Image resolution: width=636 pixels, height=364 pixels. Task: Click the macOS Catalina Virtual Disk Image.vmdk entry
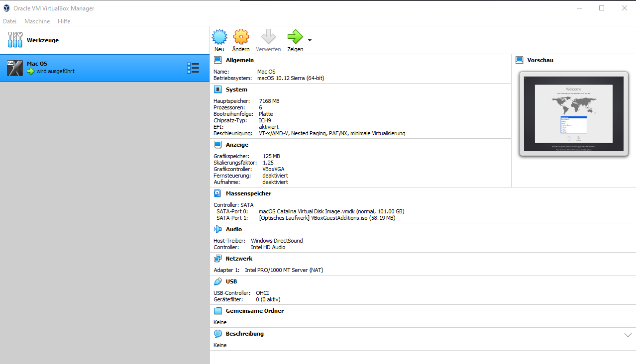331,211
